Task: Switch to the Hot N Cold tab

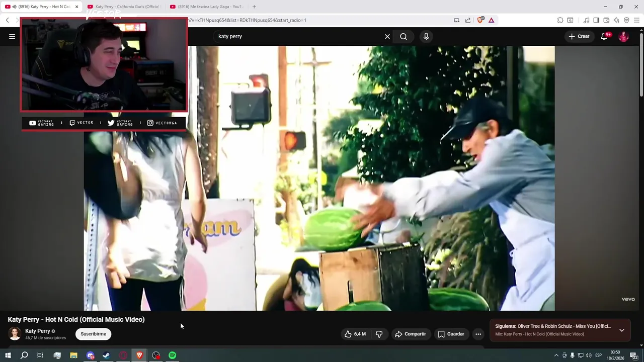Action: coord(41,7)
